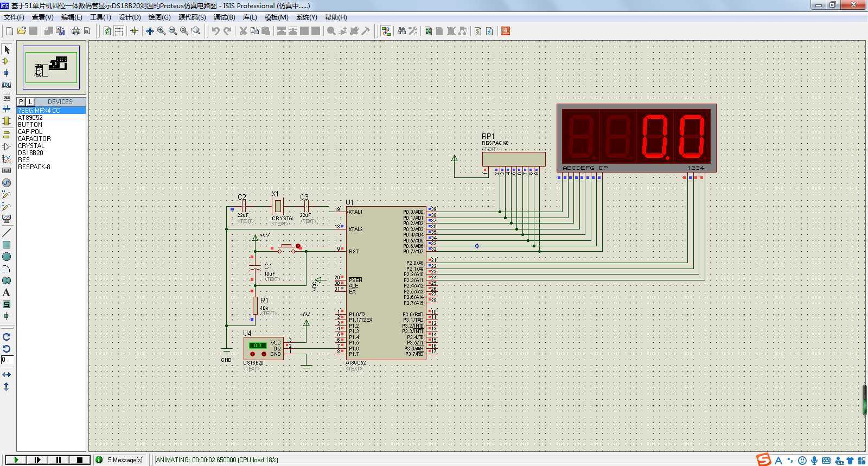Click the Property Assignment Tool icon

(x=413, y=31)
